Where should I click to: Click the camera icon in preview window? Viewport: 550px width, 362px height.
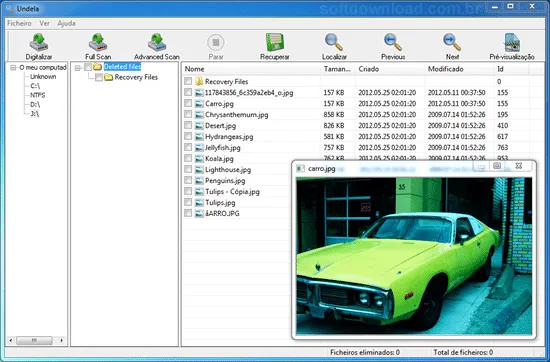click(497, 166)
